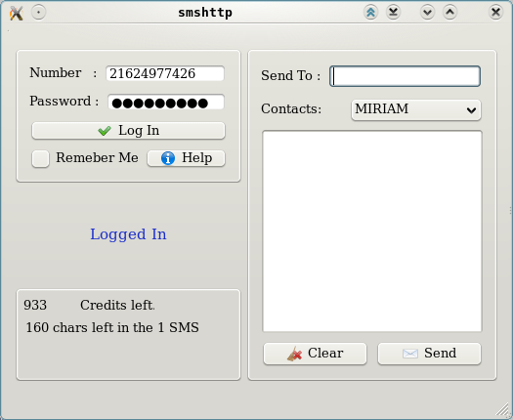Click into the Send To field

click(406, 76)
